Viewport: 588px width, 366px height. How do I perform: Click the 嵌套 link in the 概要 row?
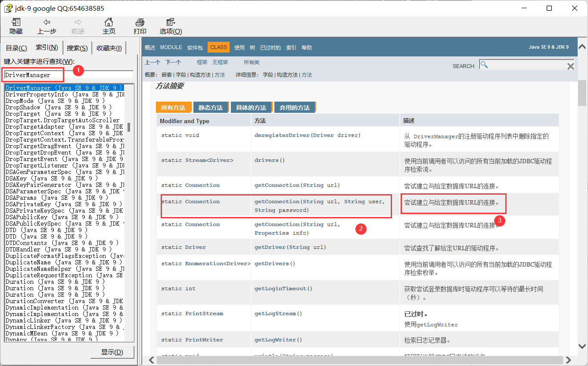[x=167, y=75]
